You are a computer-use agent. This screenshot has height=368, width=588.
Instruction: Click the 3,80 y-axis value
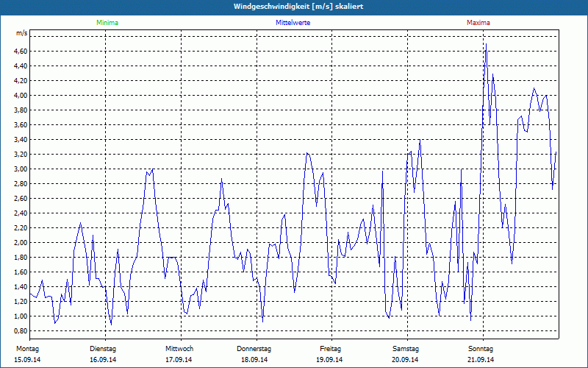(x=21, y=110)
